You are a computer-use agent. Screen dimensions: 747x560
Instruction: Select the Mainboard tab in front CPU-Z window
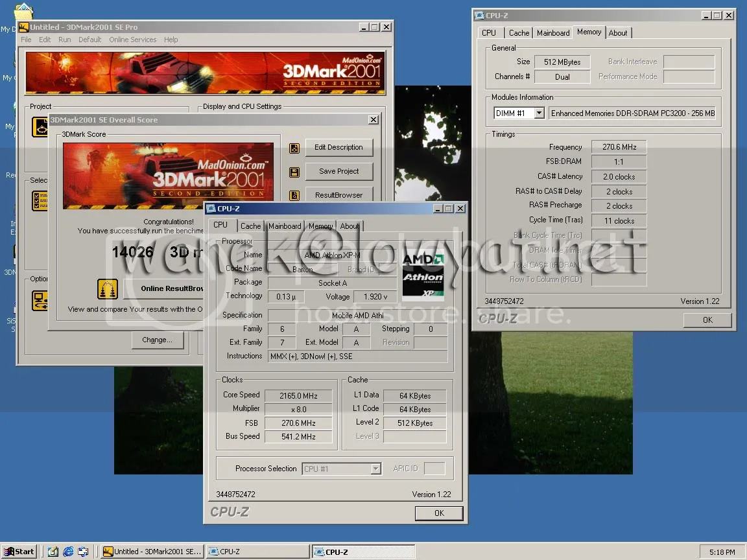click(285, 226)
